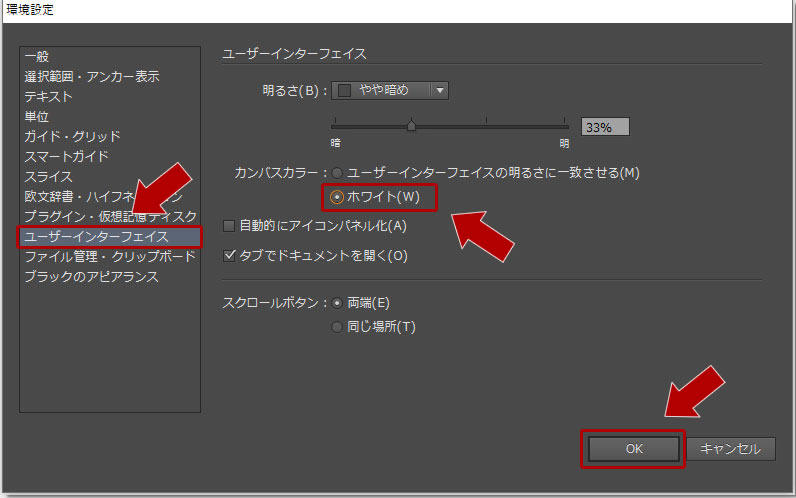Screen dimensions: 796x498
Task: Select ユーザーインターフェイス category
Action: (110, 237)
